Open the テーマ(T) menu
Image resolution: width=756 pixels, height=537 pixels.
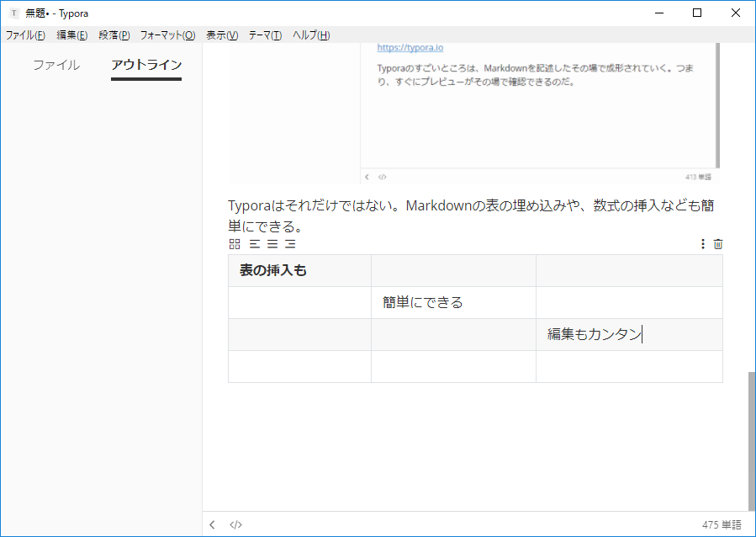point(265,35)
